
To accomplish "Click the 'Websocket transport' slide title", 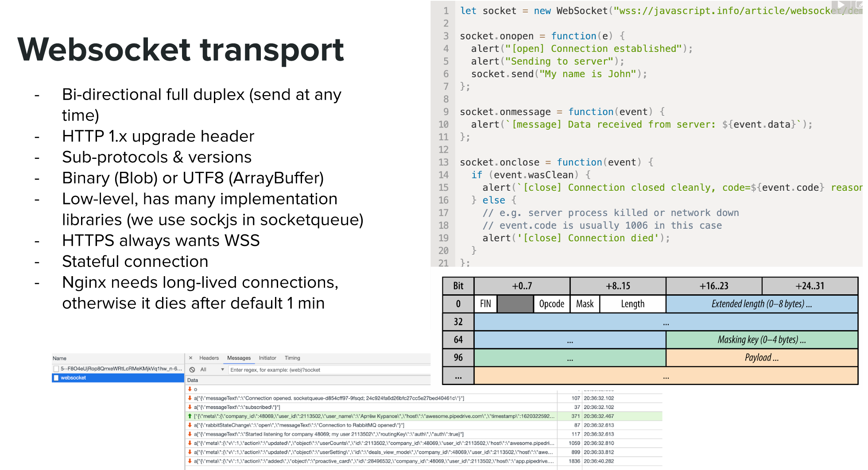I will (181, 50).
